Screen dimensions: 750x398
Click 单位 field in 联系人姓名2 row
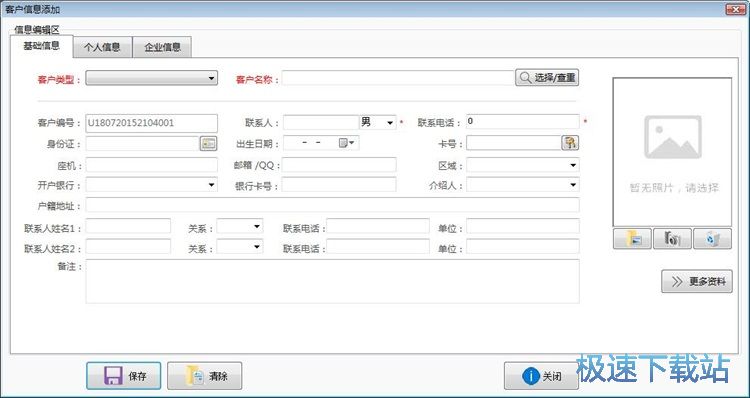pyautogui.click(x=523, y=246)
